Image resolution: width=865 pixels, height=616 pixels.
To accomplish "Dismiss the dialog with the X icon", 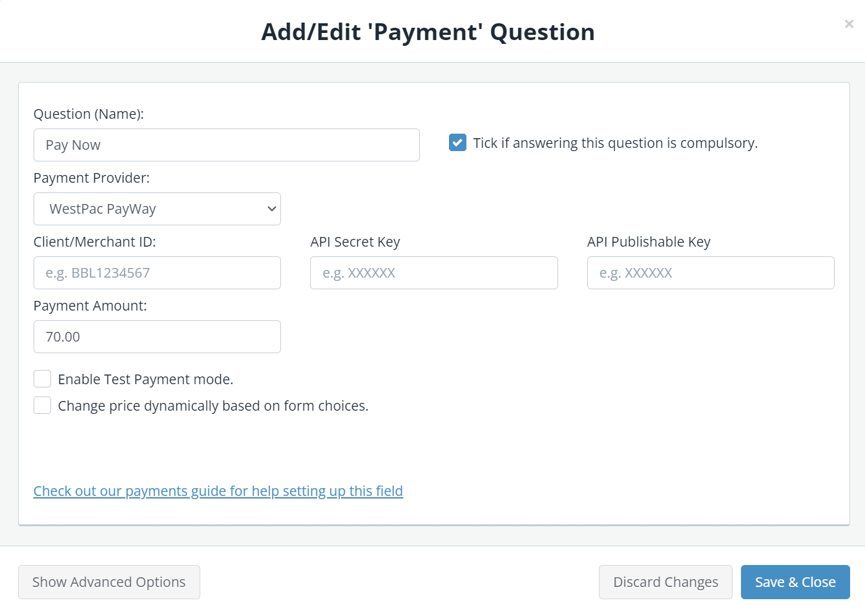I will (x=849, y=24).
